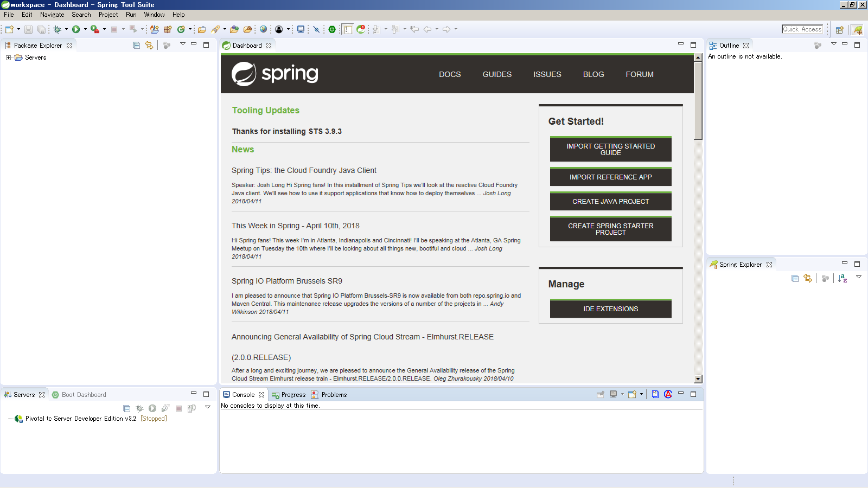
Task: Start the server in profile mode
Action: pyautogui.click(x=165, y=408)
